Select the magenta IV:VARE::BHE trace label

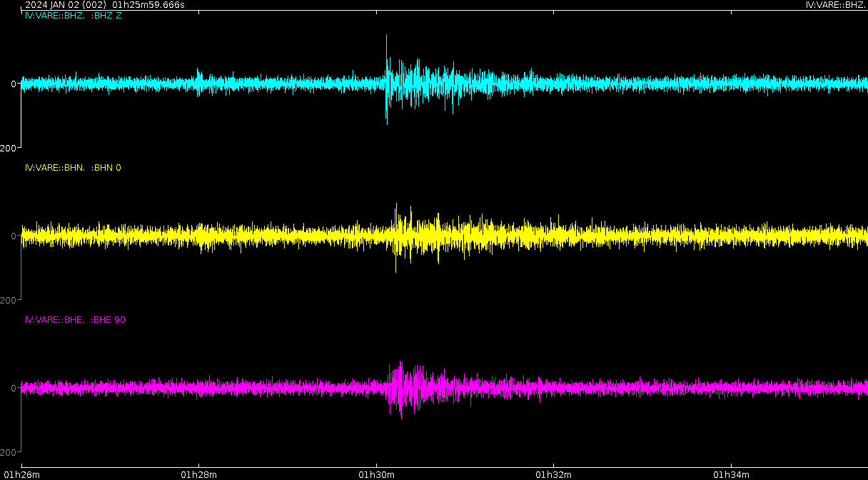(75, 320)
